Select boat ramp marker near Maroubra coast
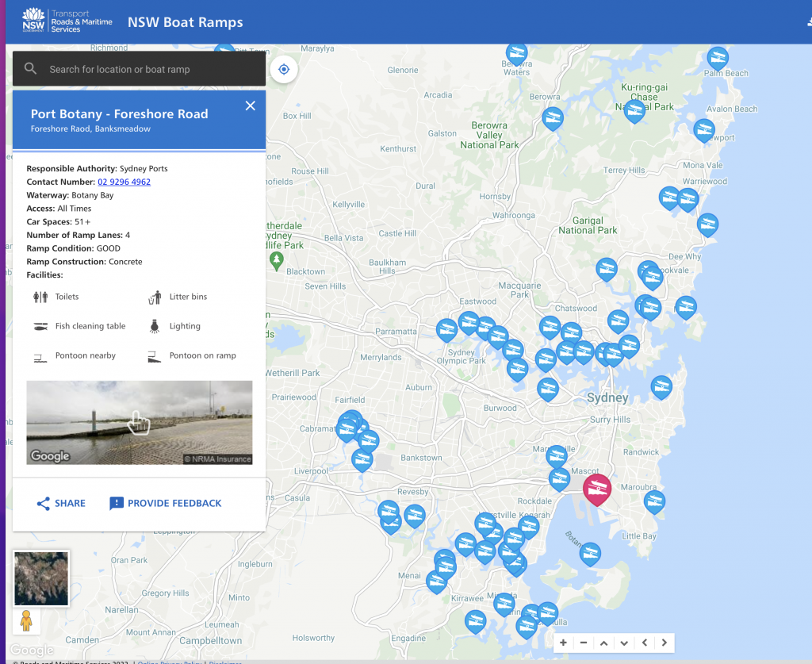The image size is (812, 664). [x=654, y=501]
